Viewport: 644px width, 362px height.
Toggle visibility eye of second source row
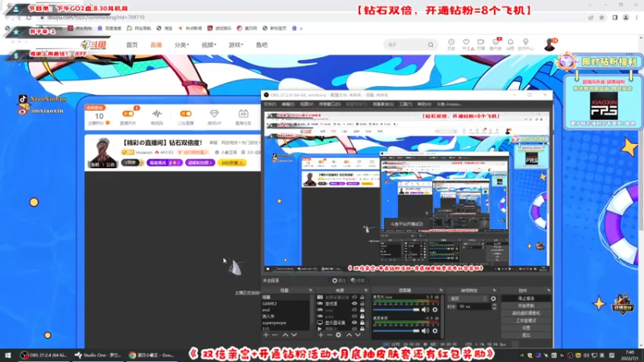354,304
